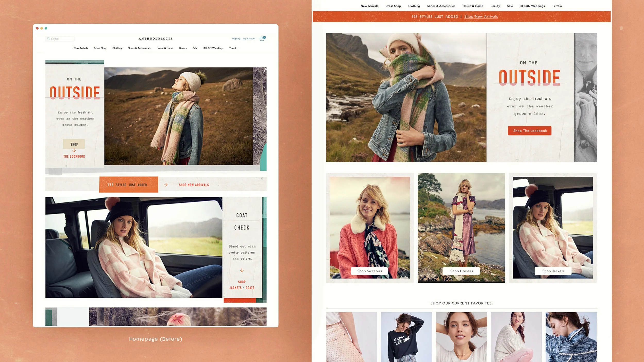Click the Shop The Lookbook button
The image size is (644, 362).
click(x=530, y=131)
